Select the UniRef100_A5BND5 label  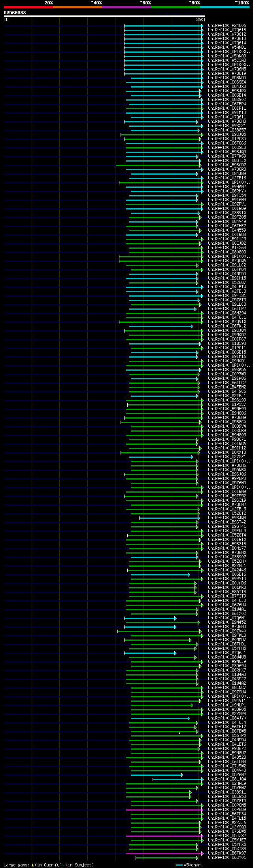click(x=227, y=78)
